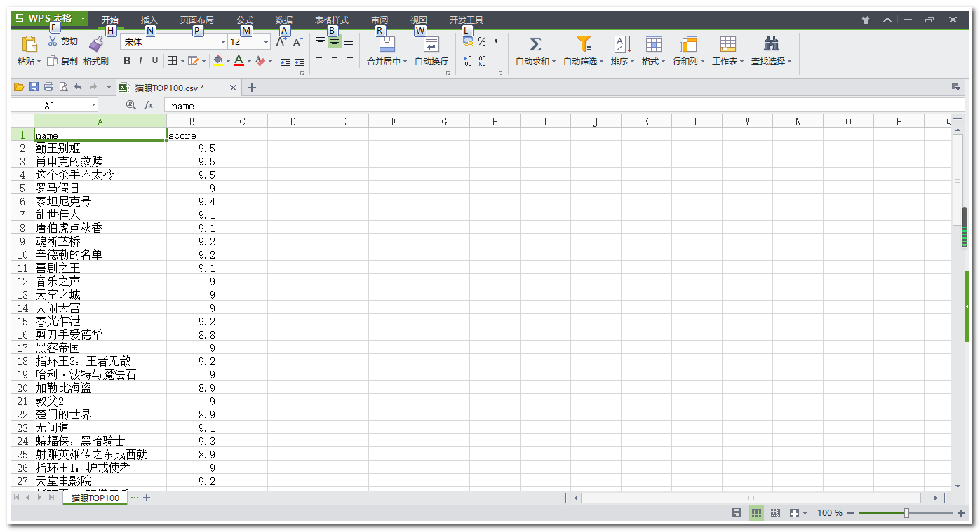Increase font size with A+ icon
The image size is (980, 532).
tap(281, 42)
